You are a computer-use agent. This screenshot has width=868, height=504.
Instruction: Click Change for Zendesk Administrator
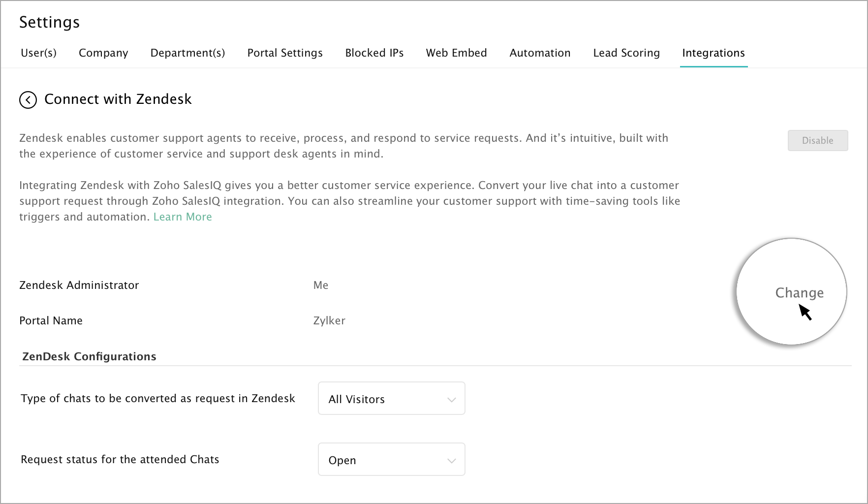tap(799, 293)
